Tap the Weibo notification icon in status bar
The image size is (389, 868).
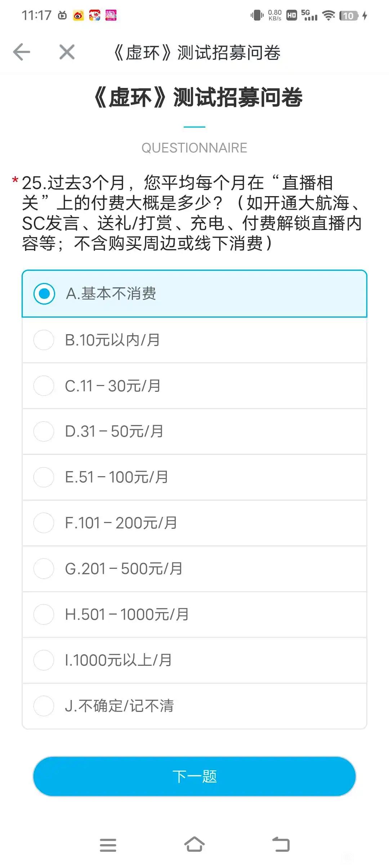pos(78,15)
